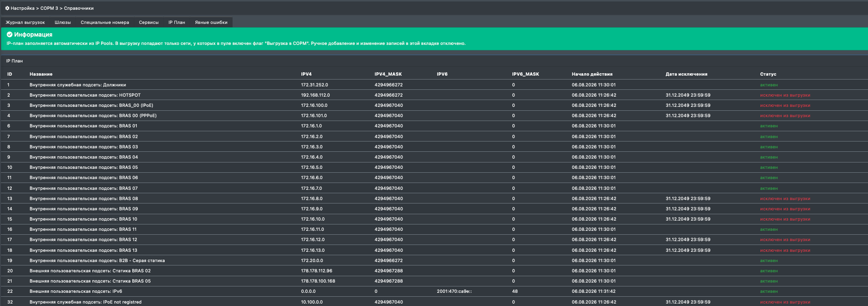Click IPv4 address 172.31.252.0
Image resolution: width=868 pixels, height=306 pixels.
click(x=315, y=85)
